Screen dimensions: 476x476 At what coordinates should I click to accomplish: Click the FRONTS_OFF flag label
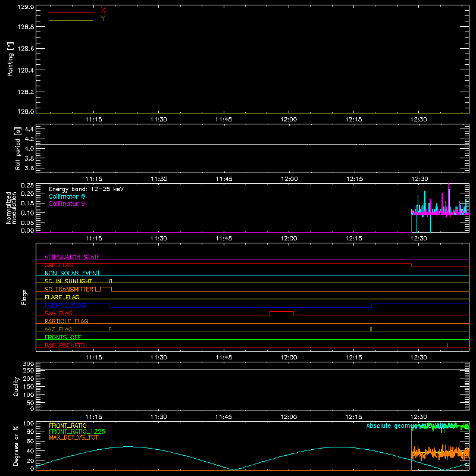63,337
